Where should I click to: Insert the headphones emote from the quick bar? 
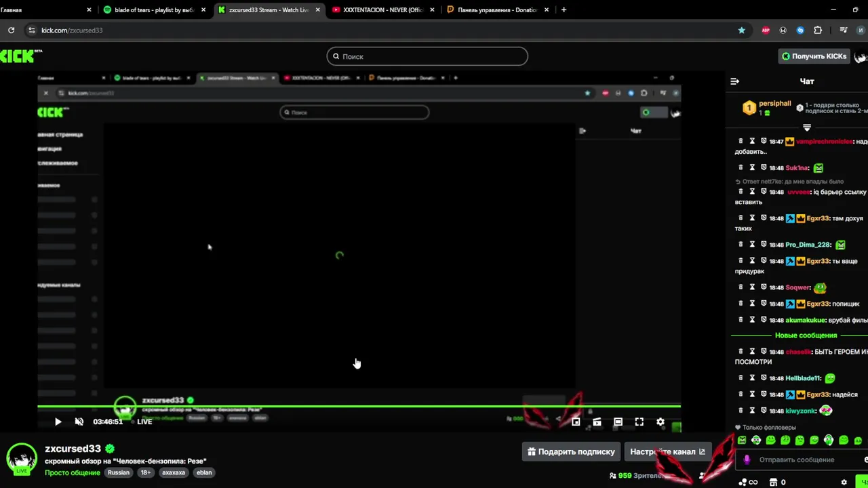pos(829,441)
